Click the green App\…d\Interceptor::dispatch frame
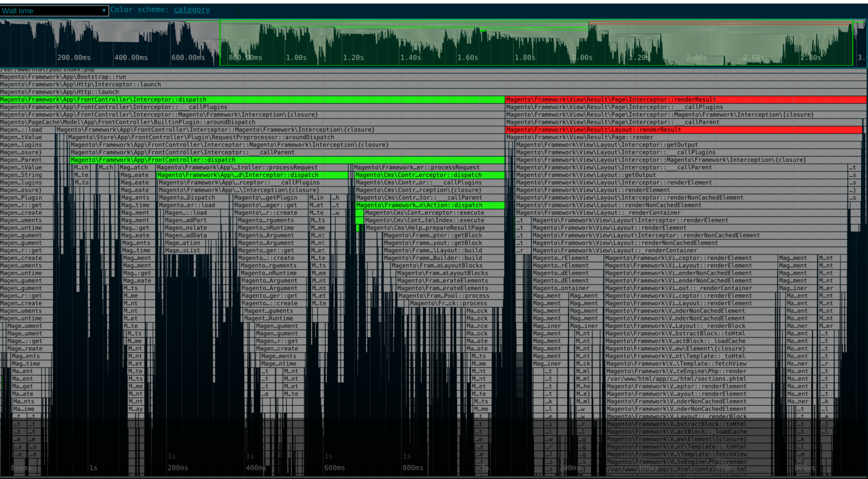The height and width of the screenshot is (479, 868). pos(252,176)
